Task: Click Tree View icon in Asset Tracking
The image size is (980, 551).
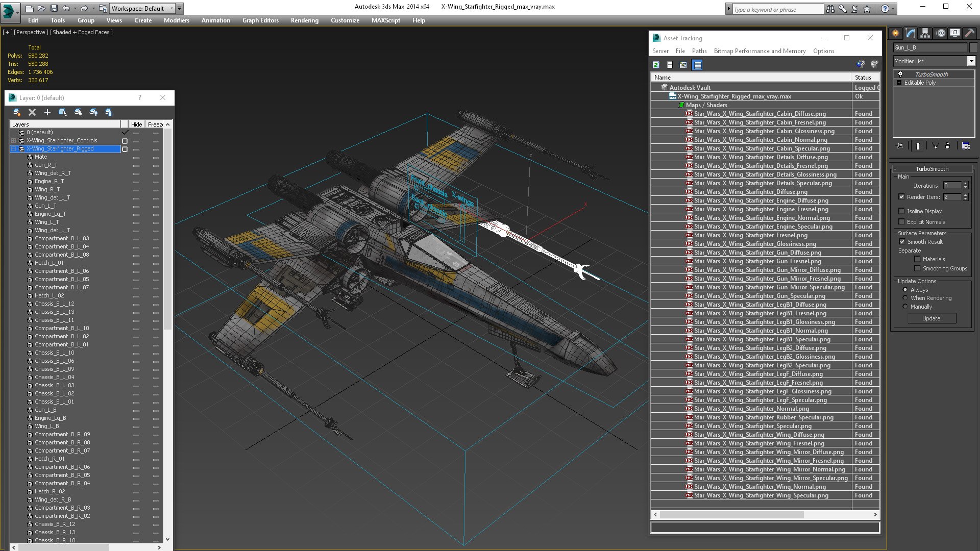Action: coord(683,65)
